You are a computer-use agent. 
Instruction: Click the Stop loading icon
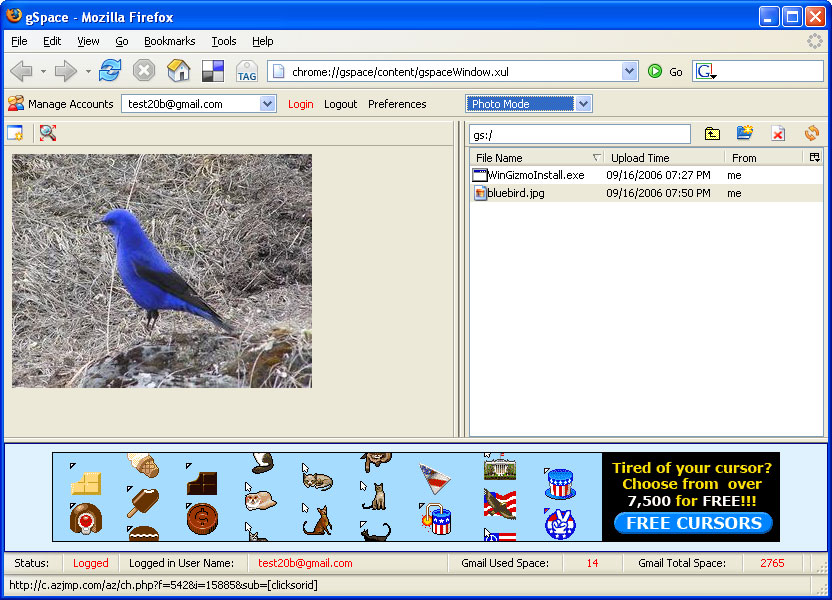(x=144, y=71)
